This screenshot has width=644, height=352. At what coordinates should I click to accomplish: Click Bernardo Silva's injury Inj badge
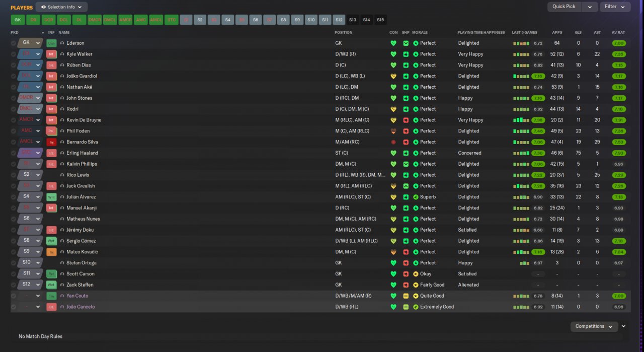[x=51, y=142]
